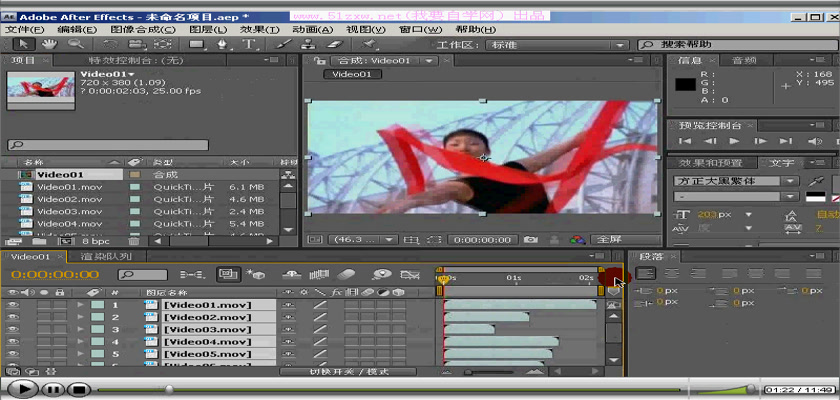840x400 pixels.
Task: Click the brainstorm icon in timeline
Action: 381,275
